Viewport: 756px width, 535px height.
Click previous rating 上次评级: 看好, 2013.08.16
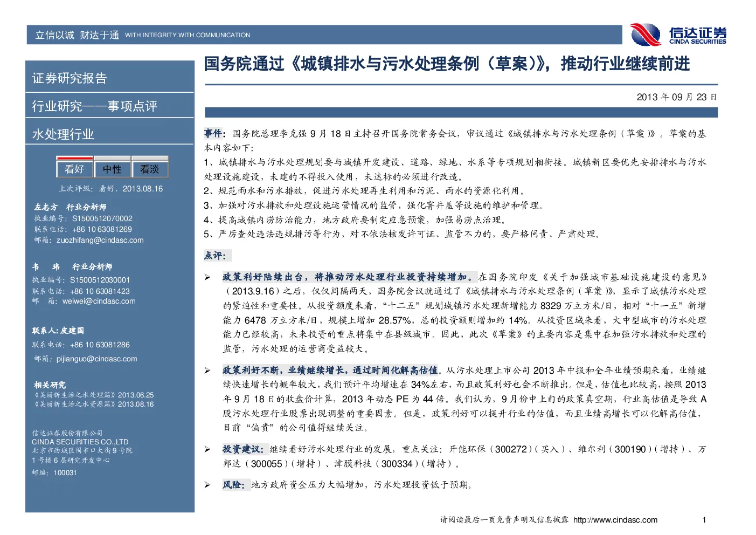point(110,189)
